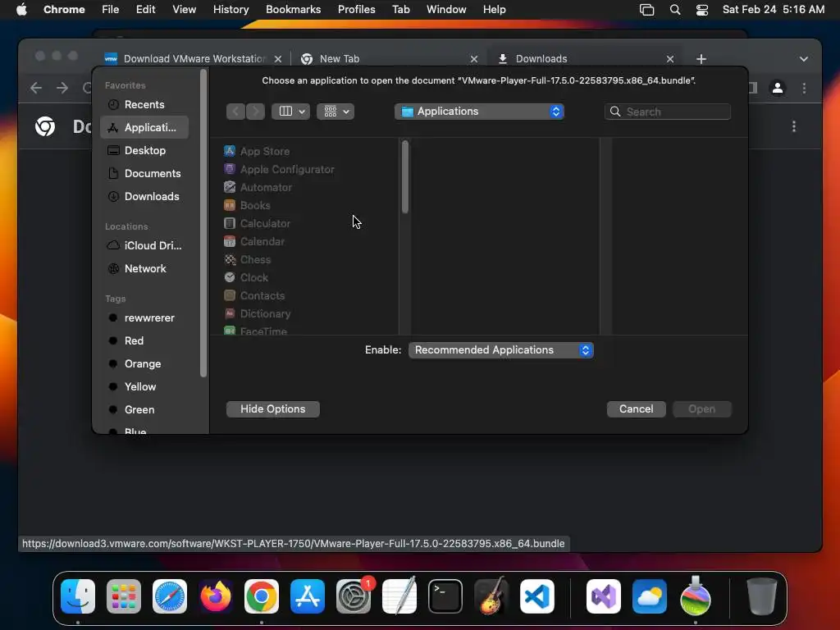The height and width of the screenshot is (630, 840).
Task: Go back in the file dialog
Action: click(x=235, y=112)
